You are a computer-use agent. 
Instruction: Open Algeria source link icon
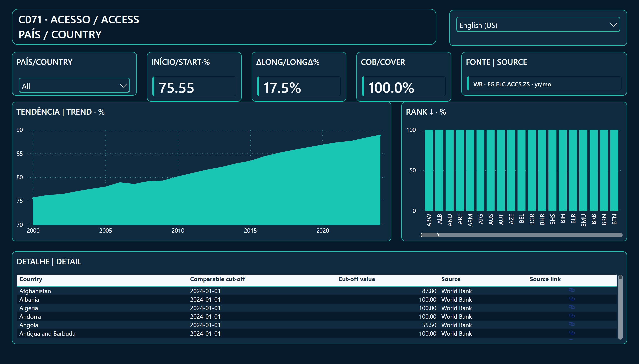tap(572, 307)
